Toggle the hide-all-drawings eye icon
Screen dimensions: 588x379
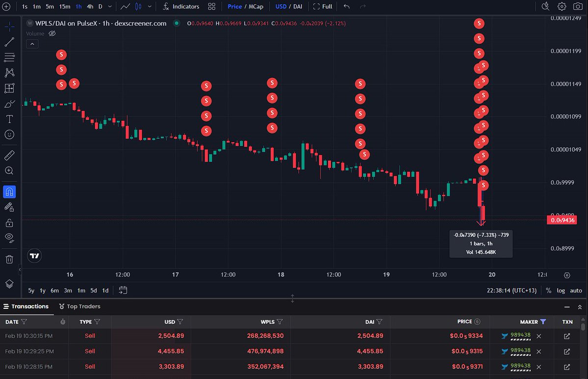(9, 238)
